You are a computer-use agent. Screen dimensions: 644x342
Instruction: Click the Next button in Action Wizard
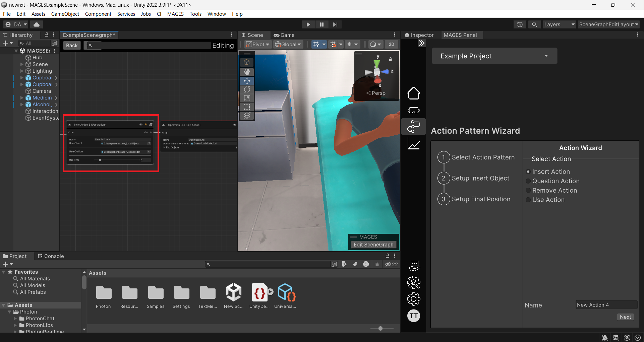625,317
